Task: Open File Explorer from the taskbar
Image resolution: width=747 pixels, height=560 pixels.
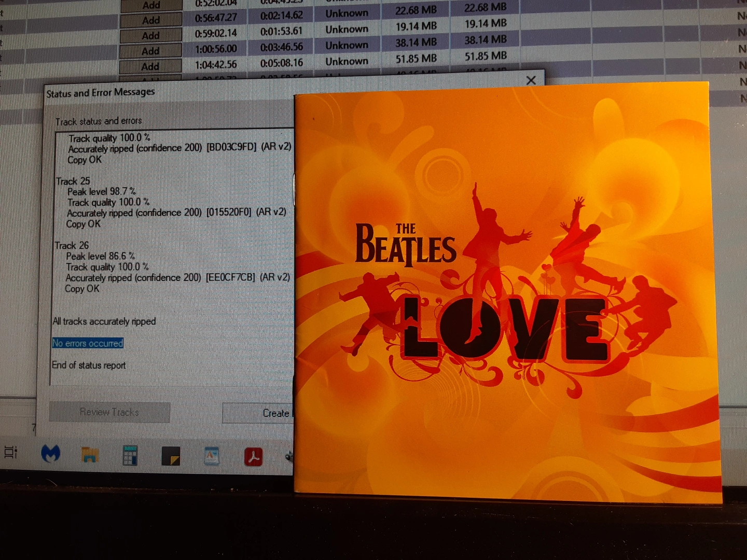Action: [x=90, y=455]
